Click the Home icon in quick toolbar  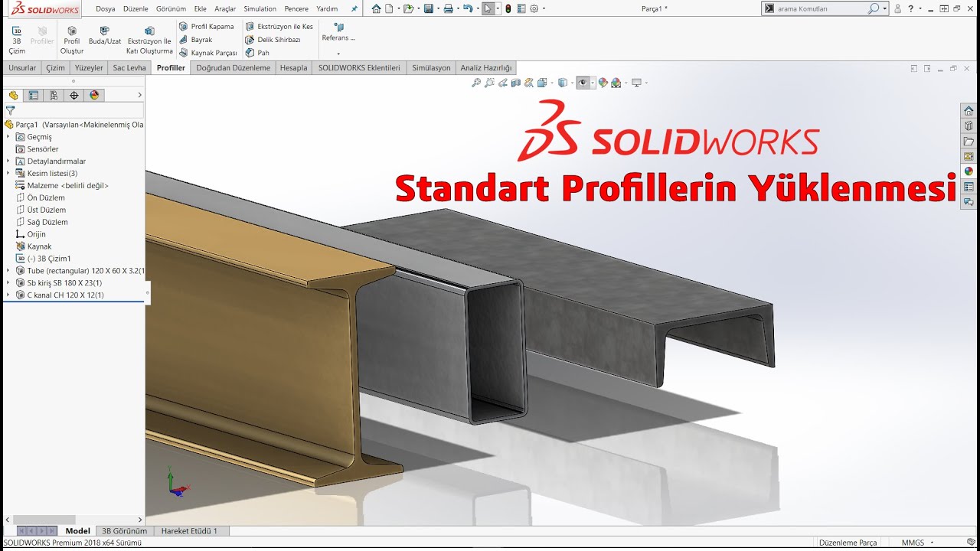click(x=376, y=9)
